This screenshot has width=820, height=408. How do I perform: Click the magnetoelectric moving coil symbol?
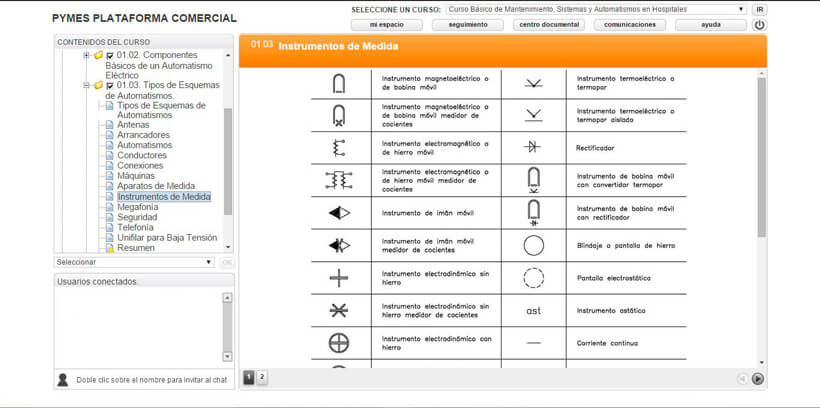pos(339,83)
